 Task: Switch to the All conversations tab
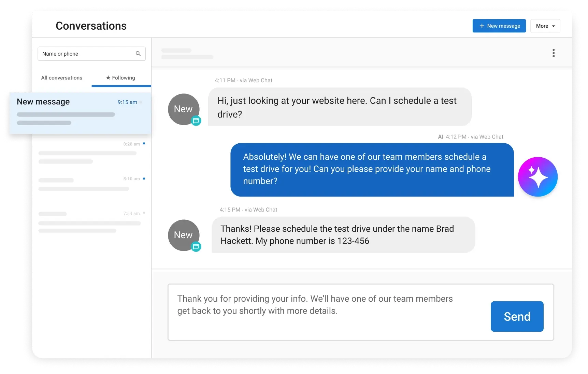pyautogui.click(x=61, y=78)
